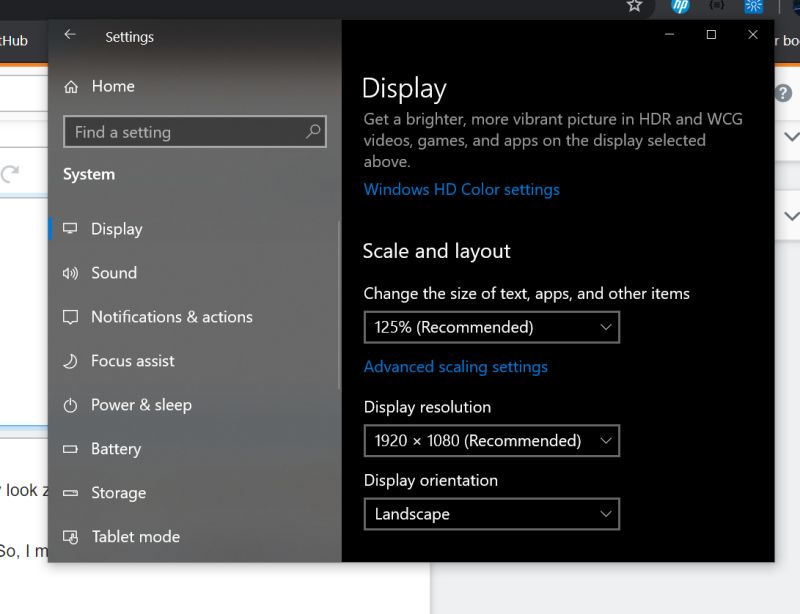This screenshot has width=800, height=614.
Task: Expand the upper chevron in the background page
Action: (x=791, y=137)
